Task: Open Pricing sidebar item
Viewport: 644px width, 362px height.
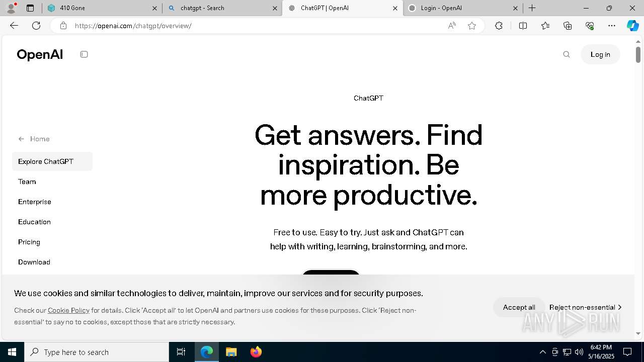Action: click(x=29, y=242)
